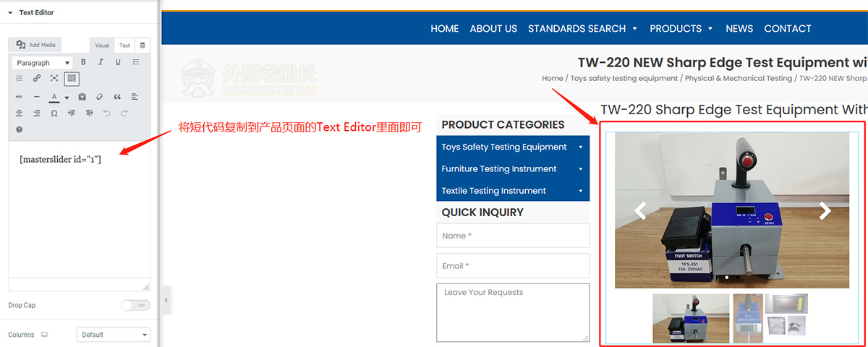Toggle the toolbar kitchen sink button
Image resolution: width=868 pixels, height=347 pixels.
coord(72,78)
